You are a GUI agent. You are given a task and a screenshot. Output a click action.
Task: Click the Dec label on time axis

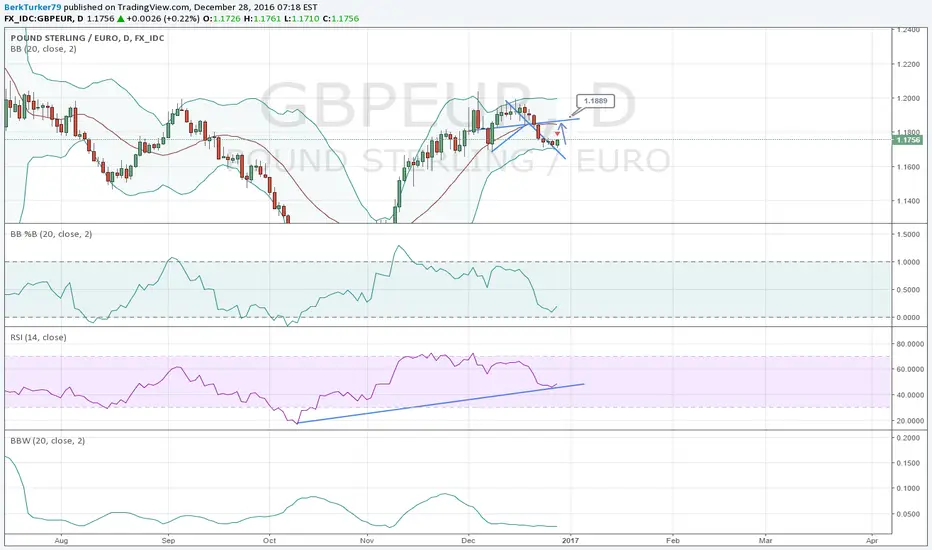click(x=468, y=540)
